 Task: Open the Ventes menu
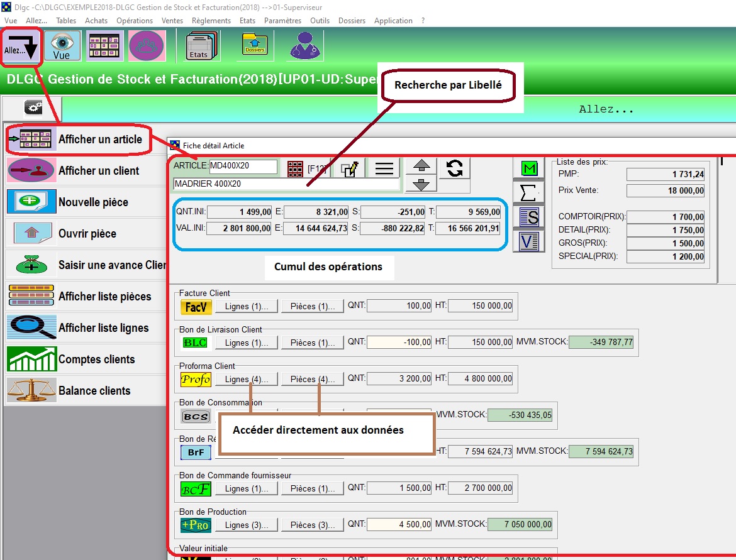172,21
